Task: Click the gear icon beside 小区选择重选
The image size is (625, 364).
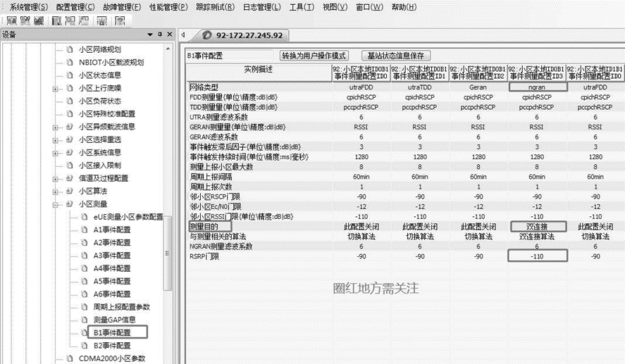Action: [x=70, y=139]
